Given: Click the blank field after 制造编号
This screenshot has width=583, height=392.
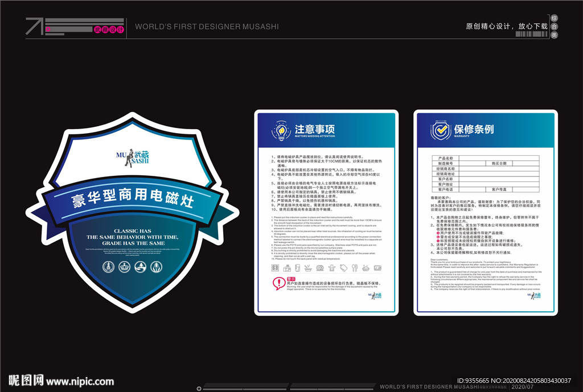Looking at the screenshot, I should click(x=473, y=163).
